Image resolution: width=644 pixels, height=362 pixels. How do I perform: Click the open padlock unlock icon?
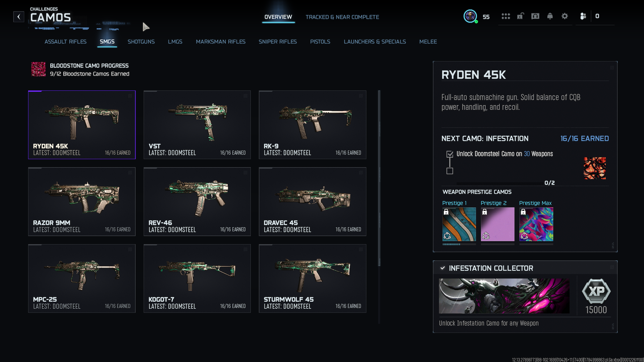(x=520, y=16)
